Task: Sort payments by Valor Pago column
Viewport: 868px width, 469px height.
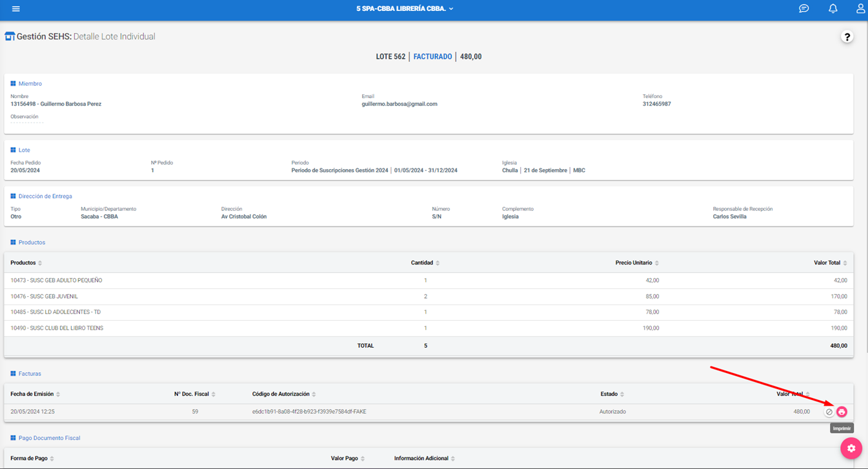Action: pos(348,459)
